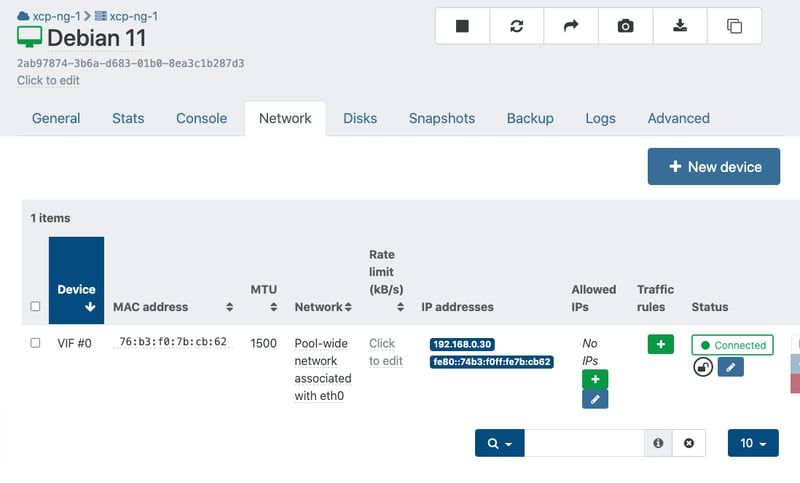
Task: Click inside the table filter text field
Action: [584, 443]
